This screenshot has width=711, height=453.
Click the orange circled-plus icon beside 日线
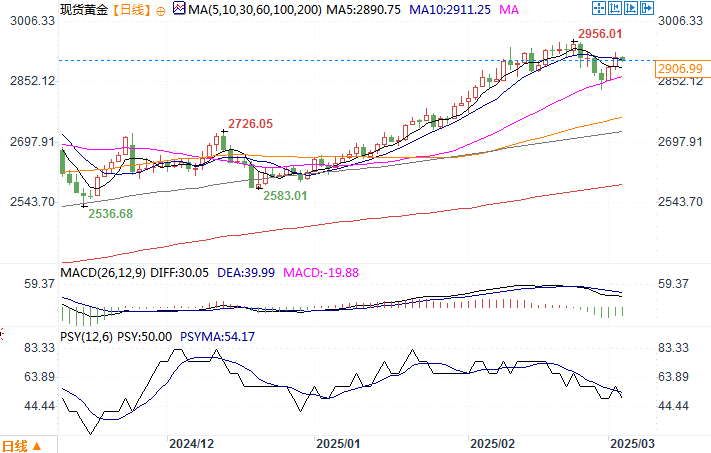[161, 11]
